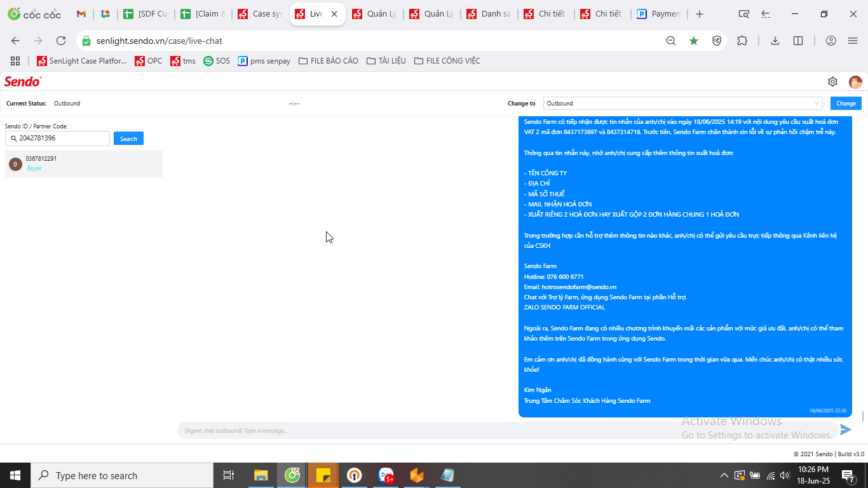Switch to the Claim spreadsheet tab
This screenshot has height=488, width=868.
click(204, 14)
